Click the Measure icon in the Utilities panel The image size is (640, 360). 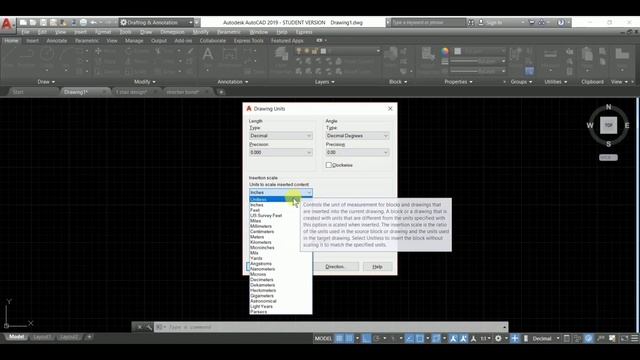click(550, 54)
